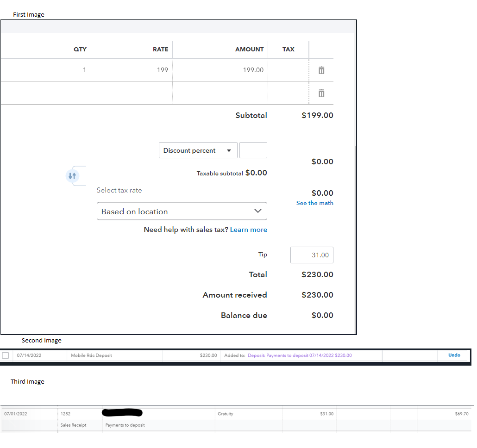Open the sales tax 'Learn more' link
This screenshot has width=477, height=448.
pos(248,229)
